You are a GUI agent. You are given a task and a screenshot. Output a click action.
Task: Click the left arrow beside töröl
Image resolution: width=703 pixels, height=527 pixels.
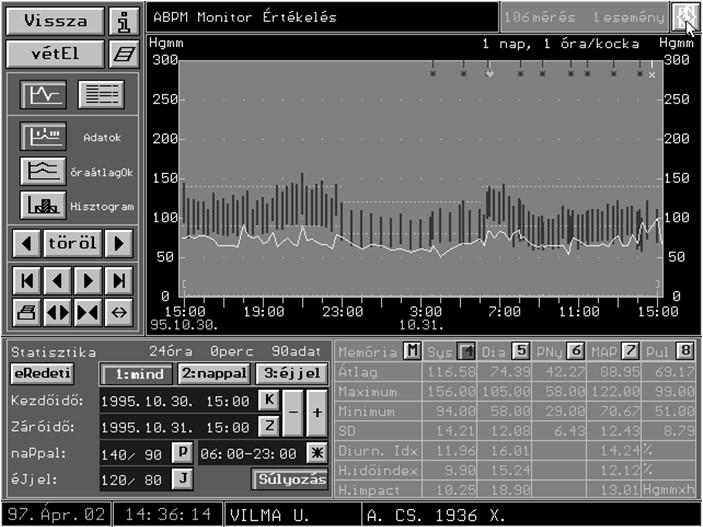26,244
